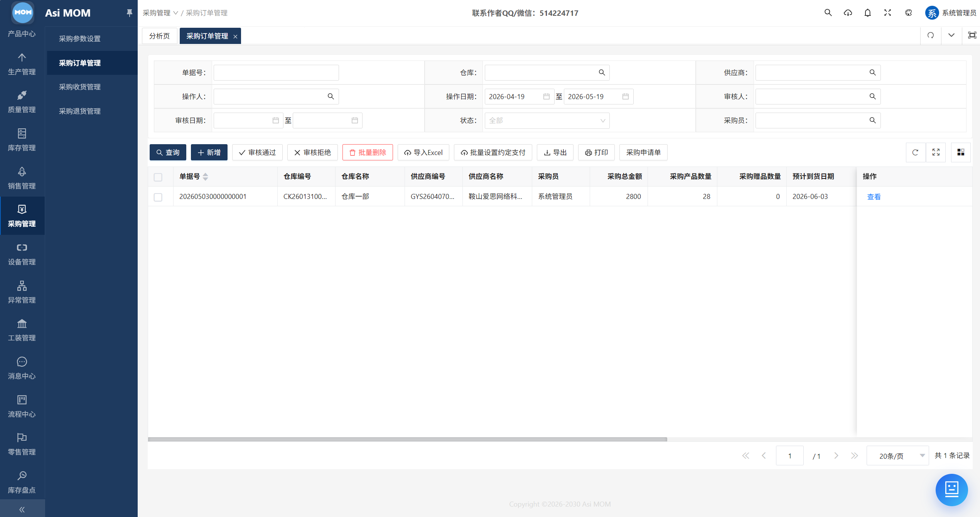Switch to the 分析页 tab
Viewport: 980px width, 517px height.
[x=160, y=36]
